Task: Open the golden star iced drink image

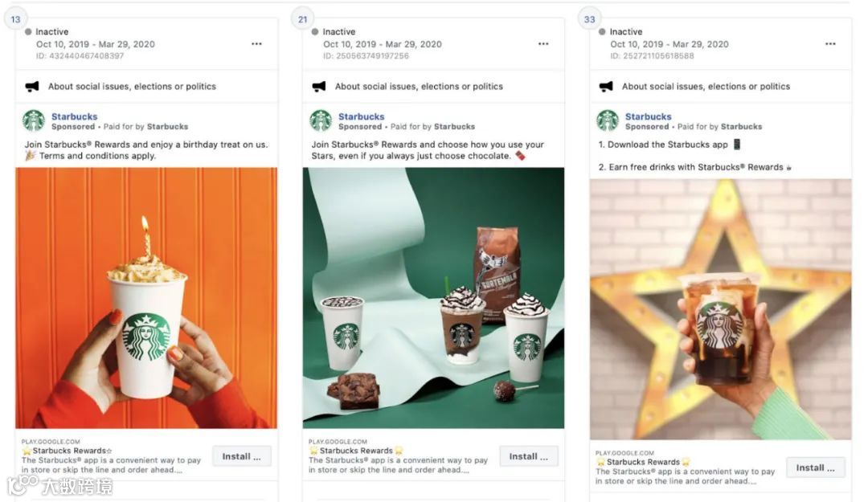Action: [x=721, y=309]
